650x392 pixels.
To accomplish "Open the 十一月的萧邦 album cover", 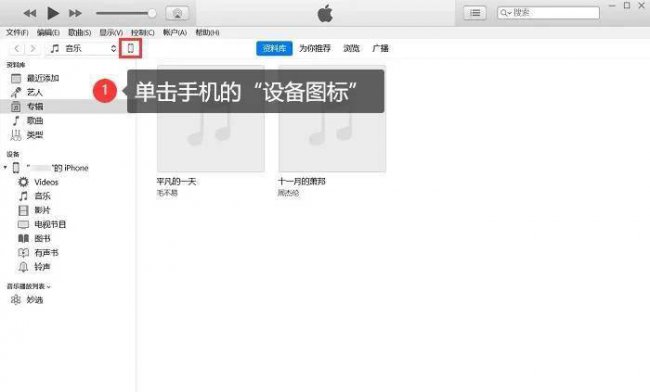I will tap(332, 119).
